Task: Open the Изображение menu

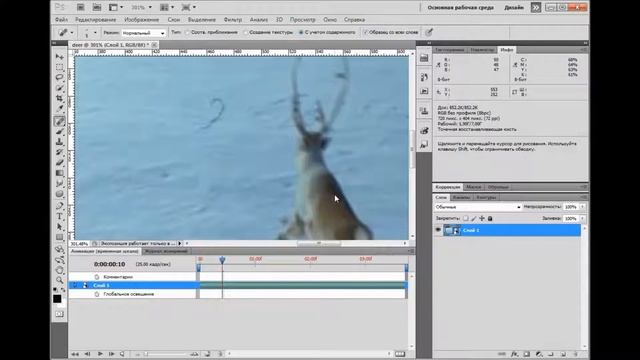Action: tap(141, 20)
